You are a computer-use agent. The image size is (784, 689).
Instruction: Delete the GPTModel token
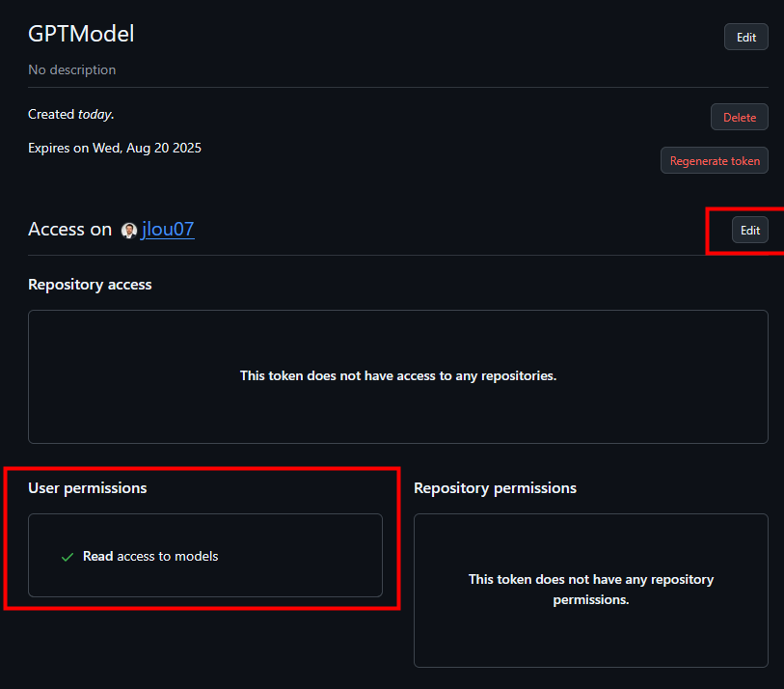[x=739, y=117]
